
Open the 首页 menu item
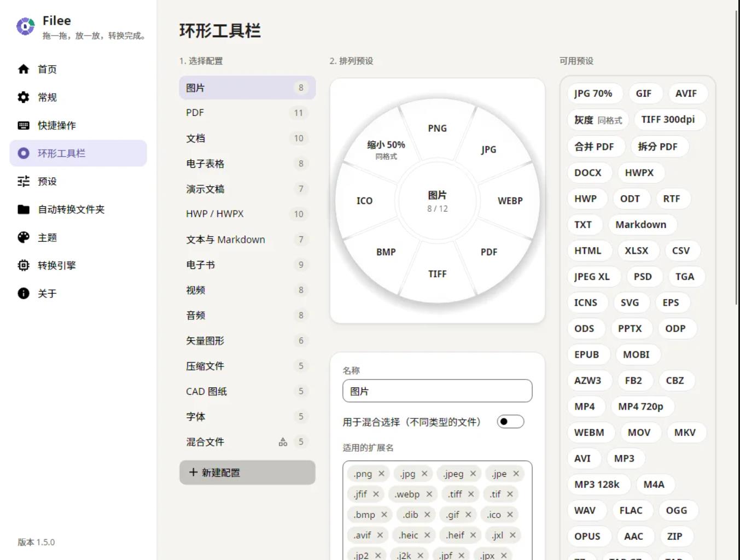click(x=78, y=69)
